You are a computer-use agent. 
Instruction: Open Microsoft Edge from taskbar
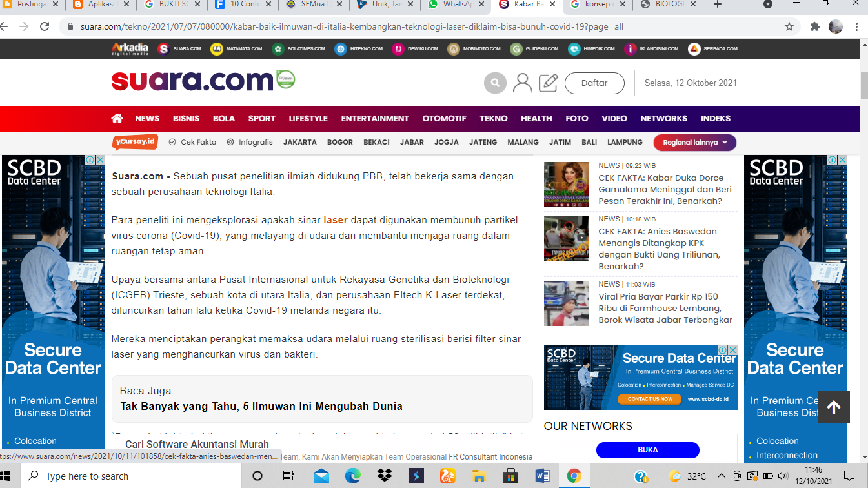(352, 476)
